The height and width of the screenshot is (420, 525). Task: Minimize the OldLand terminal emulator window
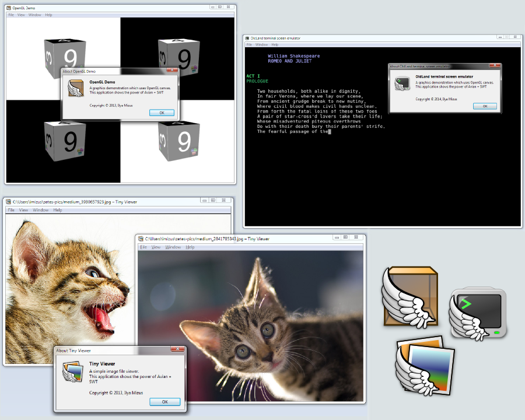500,37
